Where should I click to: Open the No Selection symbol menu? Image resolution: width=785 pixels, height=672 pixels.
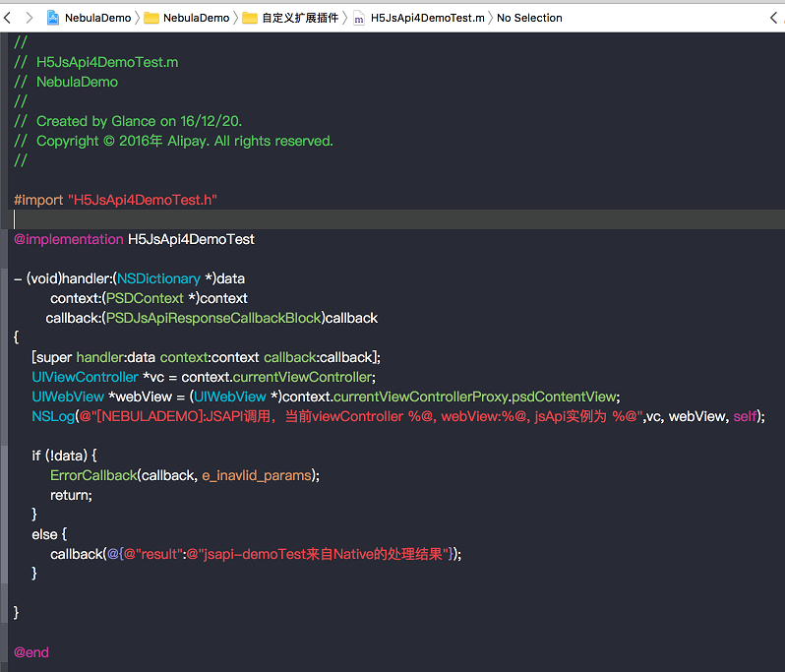pyautogui.click(x=529, y=18)
